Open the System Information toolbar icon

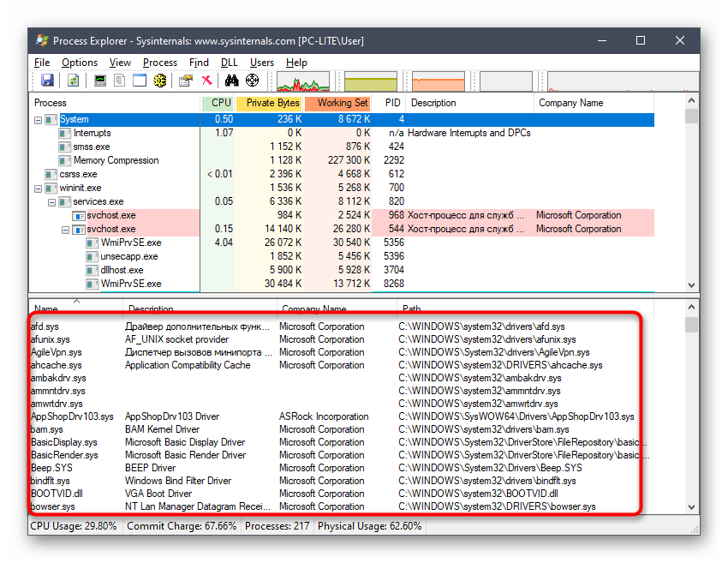pos(100,81)
